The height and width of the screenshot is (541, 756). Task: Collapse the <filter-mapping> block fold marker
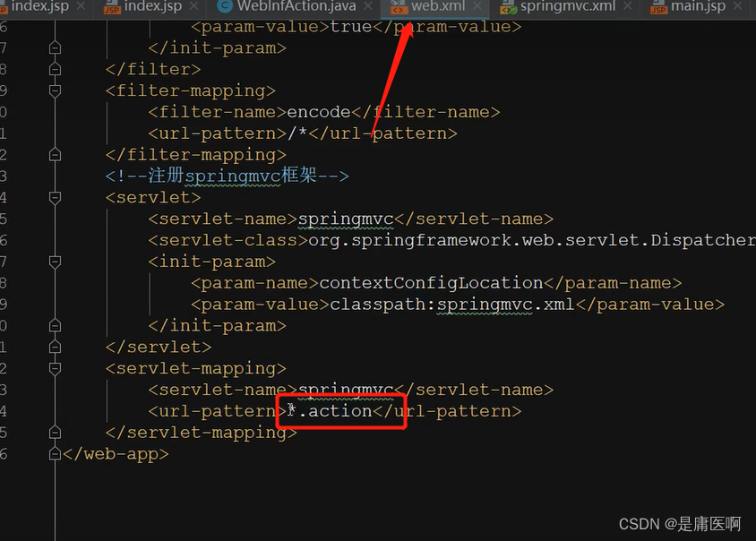[55, 90]
